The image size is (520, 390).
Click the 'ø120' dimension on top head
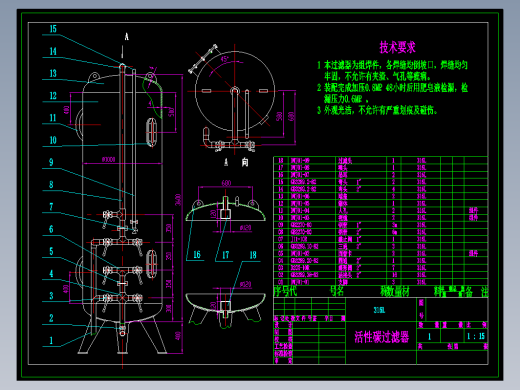coord(246,228)
